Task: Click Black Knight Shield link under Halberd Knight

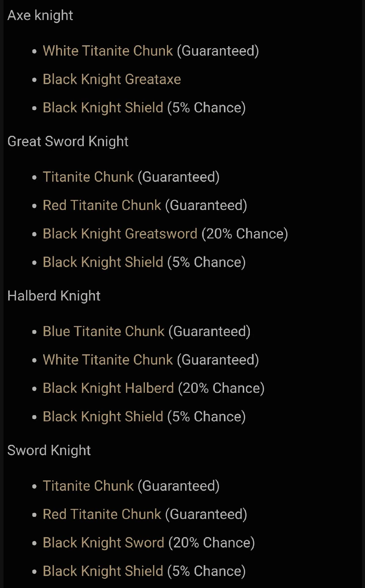Action: pos(103,417)
